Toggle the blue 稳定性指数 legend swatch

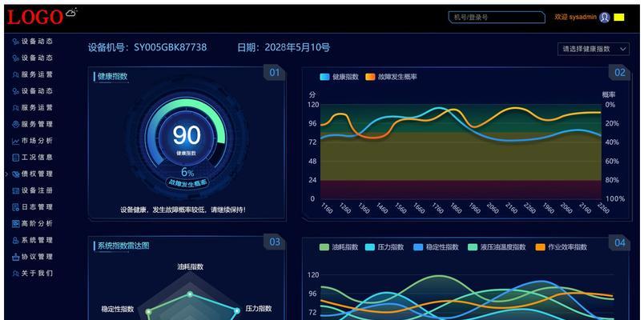pyautogui.click(x=418, y=247)
